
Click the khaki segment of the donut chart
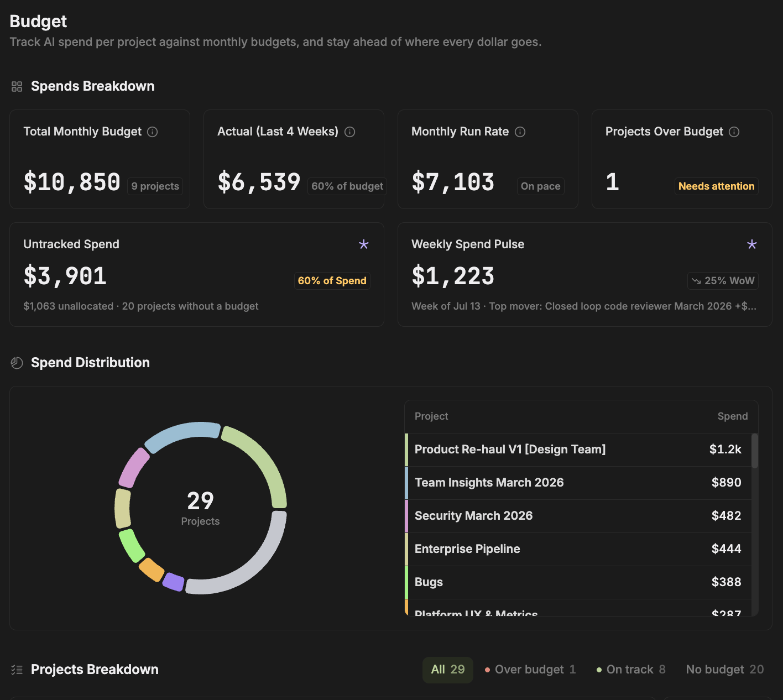click(123, 508)
